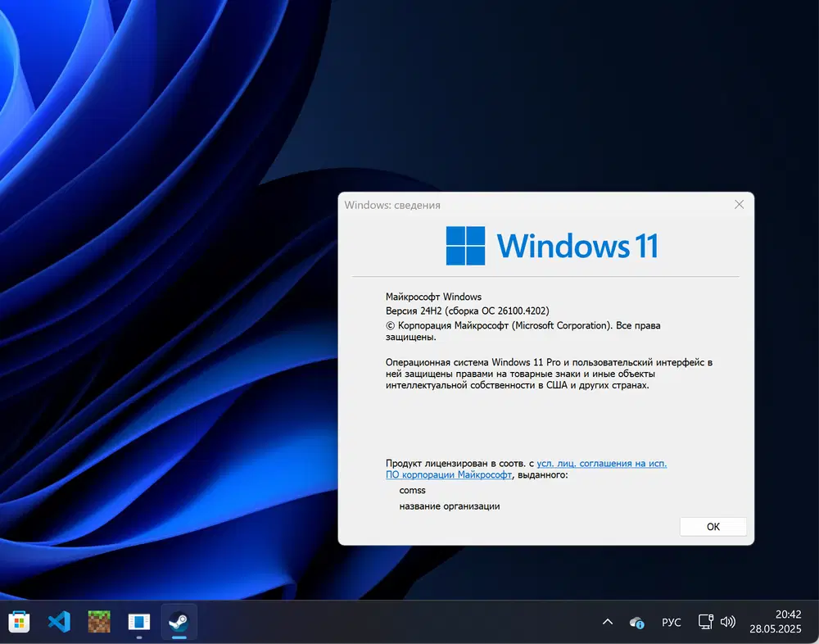Click the РУС language indicator
Image resolution: width=819 pixels, height=644 pixels.
(x=671, y=622)
